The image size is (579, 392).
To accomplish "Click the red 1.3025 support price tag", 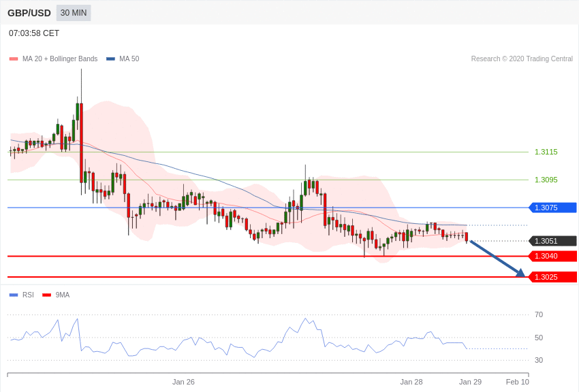I will (553, 277).
